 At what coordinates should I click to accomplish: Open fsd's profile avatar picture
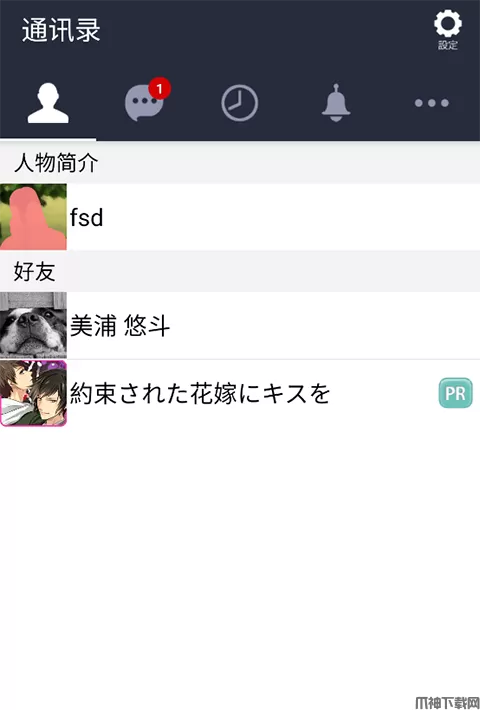pos(33,217)
